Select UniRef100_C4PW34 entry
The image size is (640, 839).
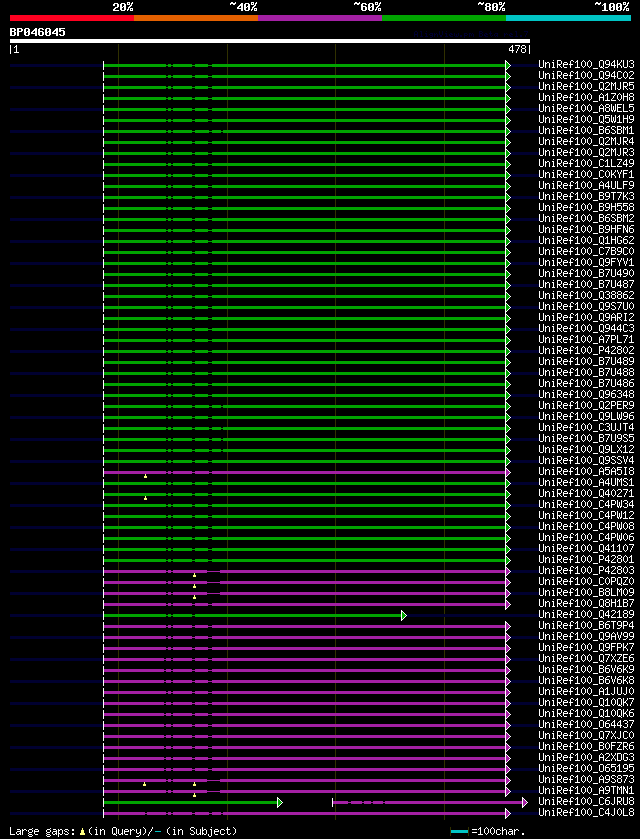[586, 505]
